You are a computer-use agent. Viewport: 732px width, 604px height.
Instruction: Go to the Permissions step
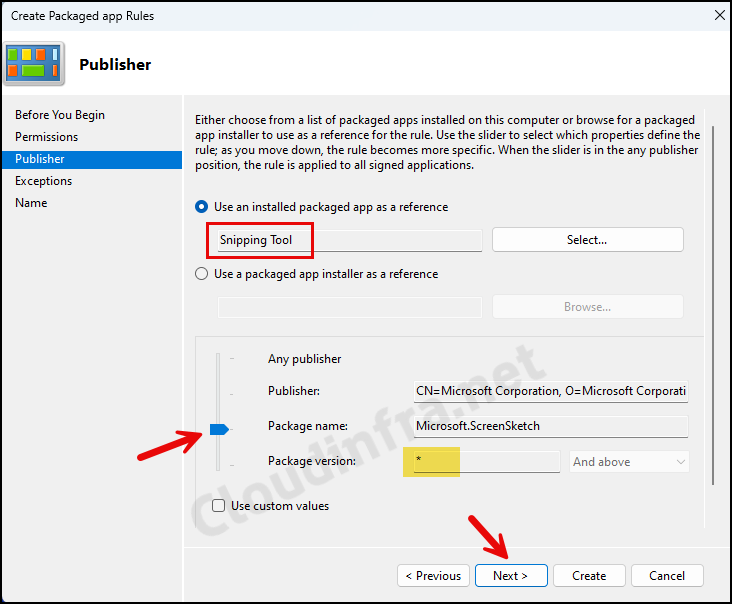(x=46, y=137)
